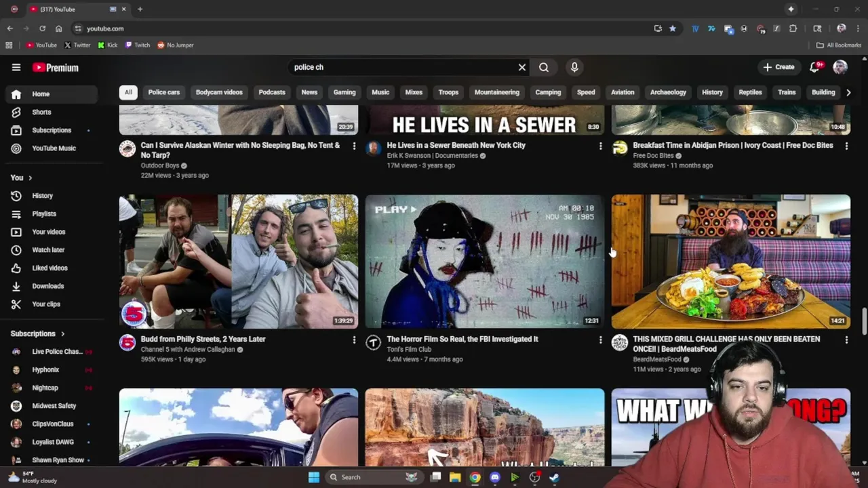868x488 pixels.
Task: Open the YouTube hamburger guide menu
Action: pos(16,67)
